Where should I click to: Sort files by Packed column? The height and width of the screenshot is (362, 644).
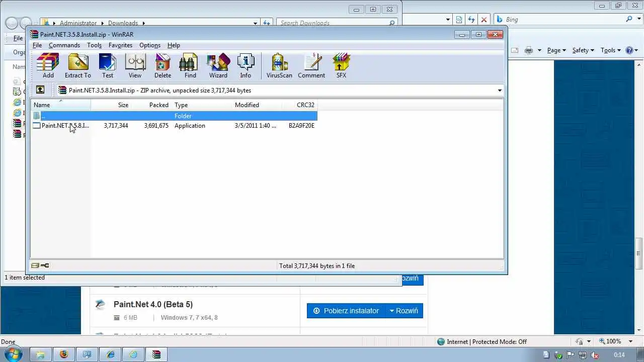tap(151, 105)
